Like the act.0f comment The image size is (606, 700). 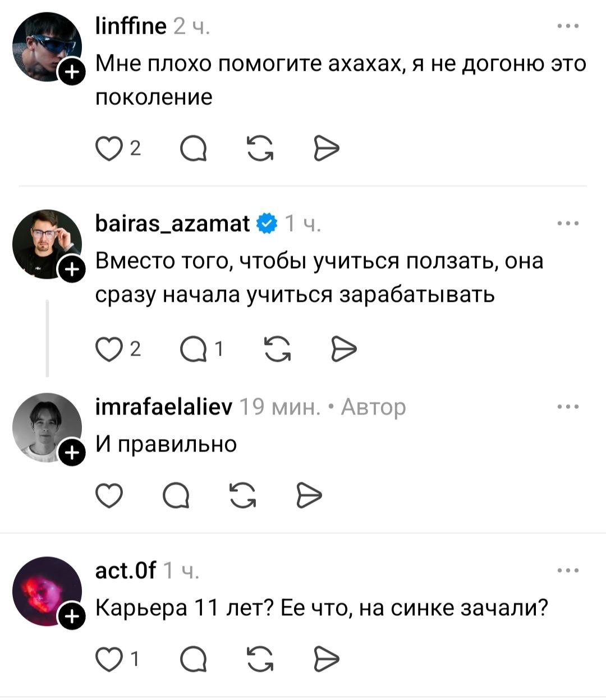[109, 658]
